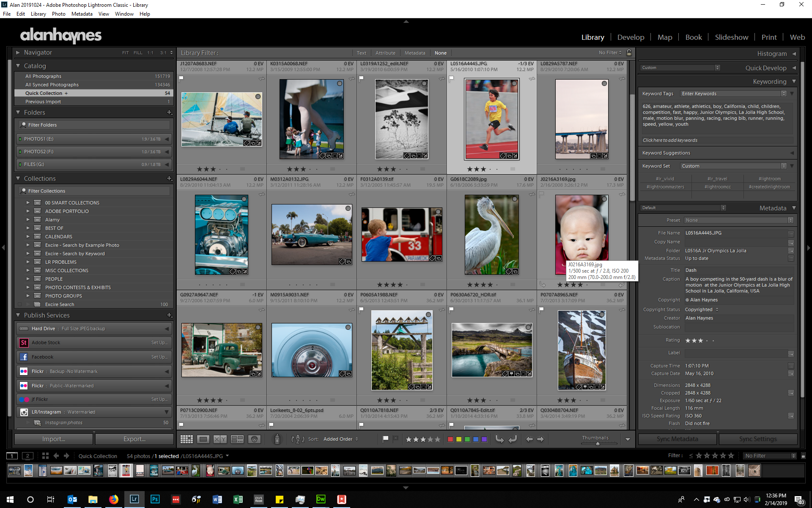Open the Sort order dropdown
Image resolution: width=812 pixels, height=508 pixels.
[x=340, y=439]
